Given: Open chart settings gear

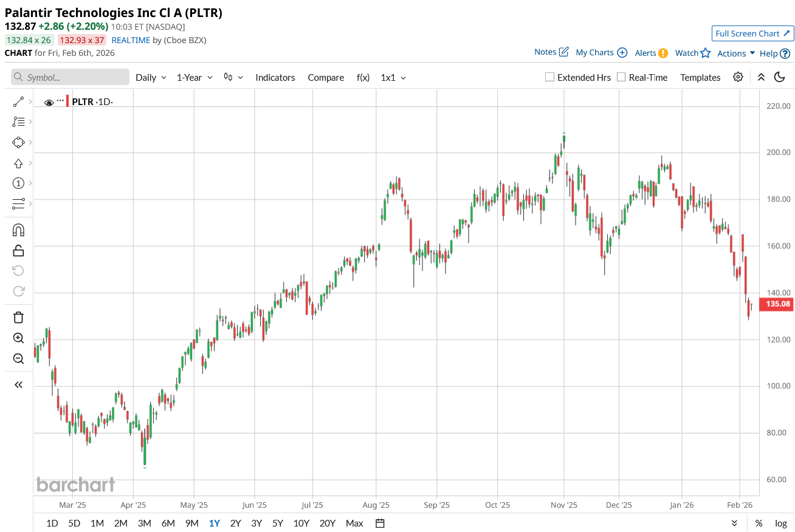Looking at the screenshot, I should 738,77.
